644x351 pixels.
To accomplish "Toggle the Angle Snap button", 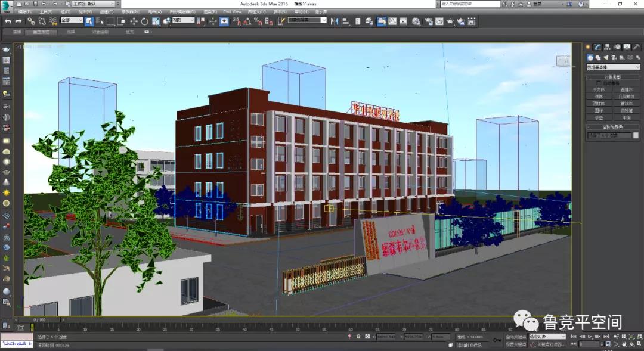I will tap(247, 21).
